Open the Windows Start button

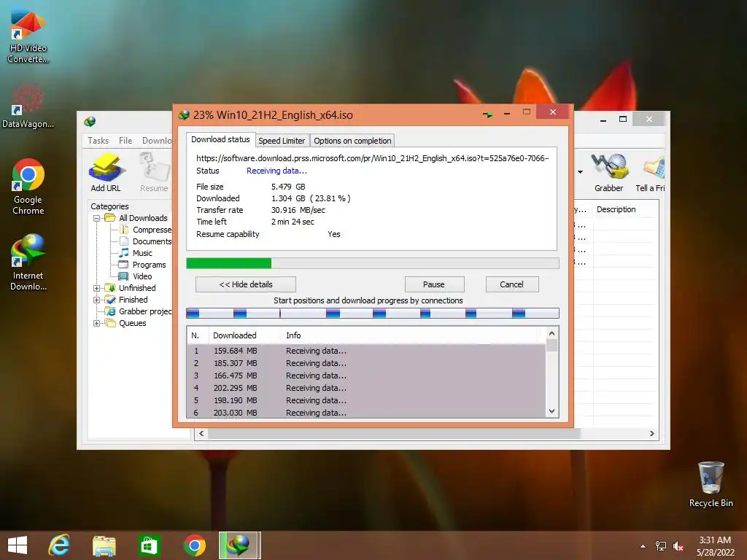[18, 545]
